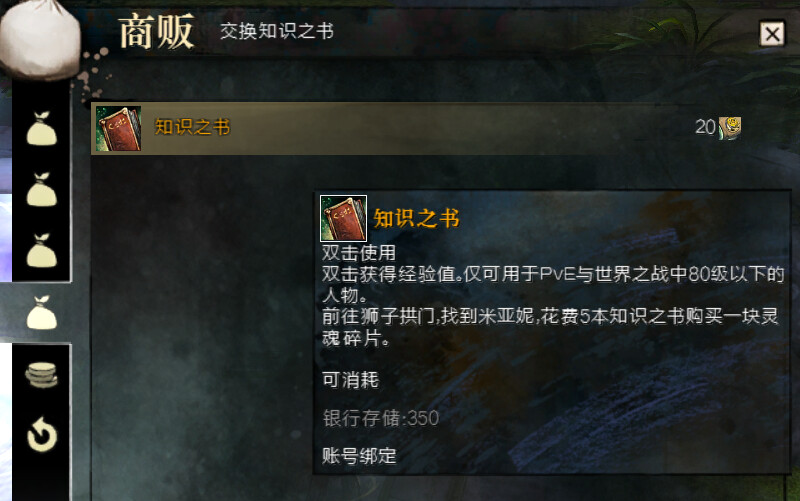
Task: Click the highlighted fourth bag tab
Action: pyautogui.click(x=41, y=312)
